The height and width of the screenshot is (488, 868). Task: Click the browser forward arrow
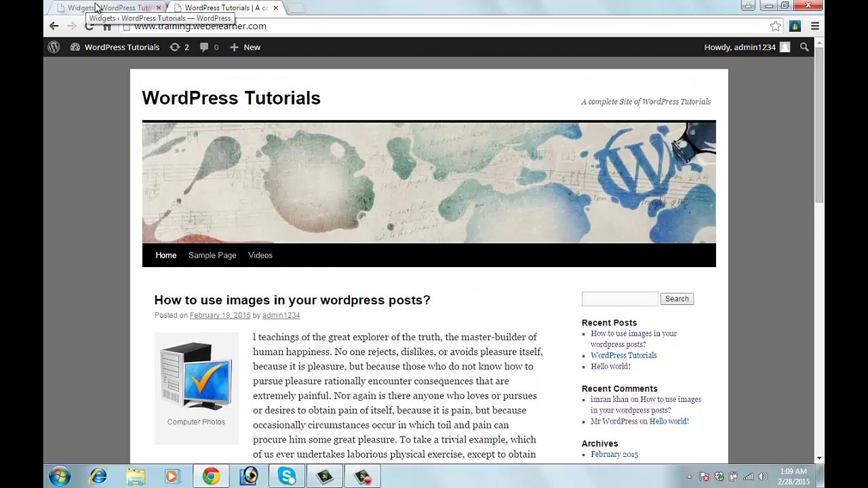pyautogui.click(x=72, y=26)
